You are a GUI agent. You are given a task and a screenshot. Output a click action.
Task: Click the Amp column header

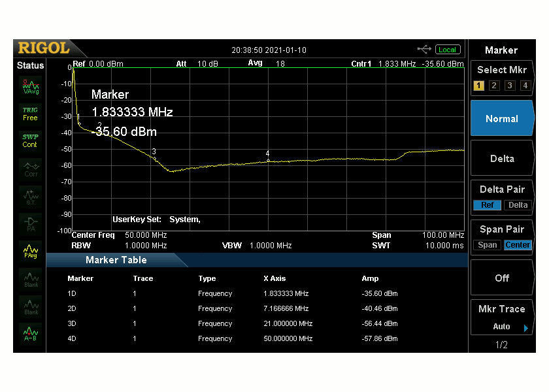coord(370,278)
